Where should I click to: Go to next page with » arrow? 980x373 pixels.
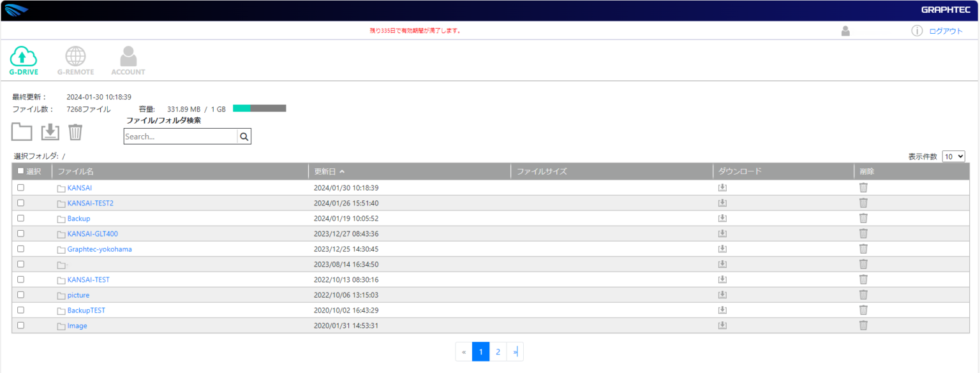(x=515, y=351)
